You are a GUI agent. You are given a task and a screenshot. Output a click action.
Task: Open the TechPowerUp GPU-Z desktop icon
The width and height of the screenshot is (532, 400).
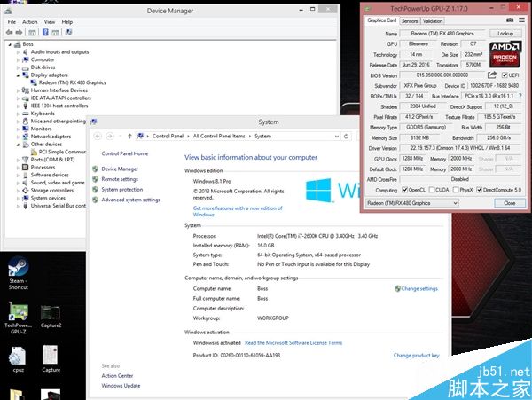(19, 318)
